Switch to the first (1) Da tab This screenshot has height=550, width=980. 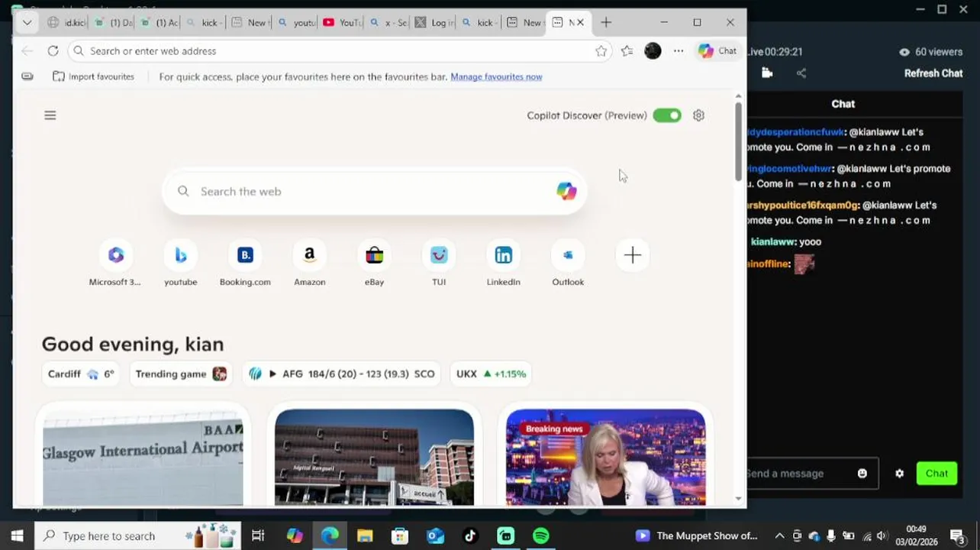point(113,23)
